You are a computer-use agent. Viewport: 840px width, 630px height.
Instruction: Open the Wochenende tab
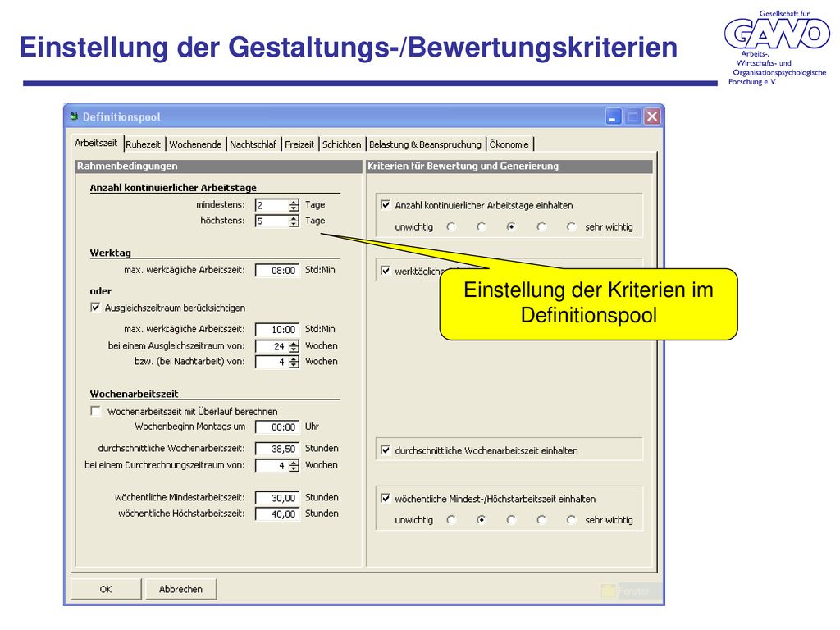pos(195,144)
